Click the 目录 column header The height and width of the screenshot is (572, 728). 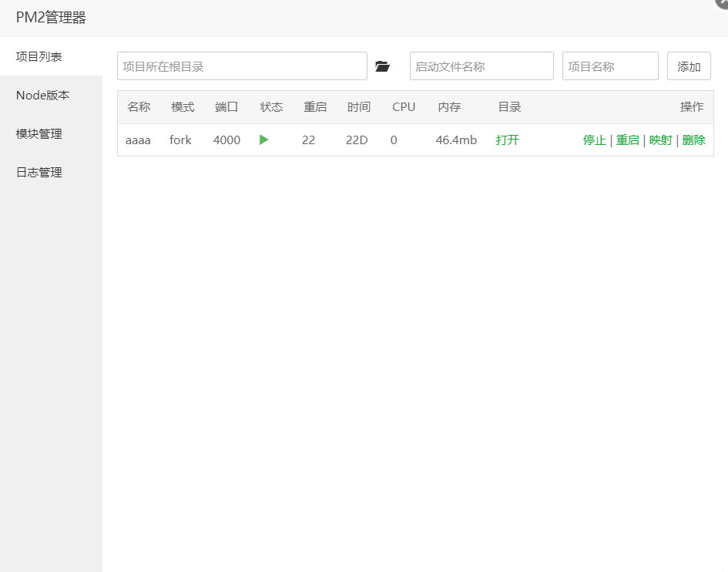(509, 107)
